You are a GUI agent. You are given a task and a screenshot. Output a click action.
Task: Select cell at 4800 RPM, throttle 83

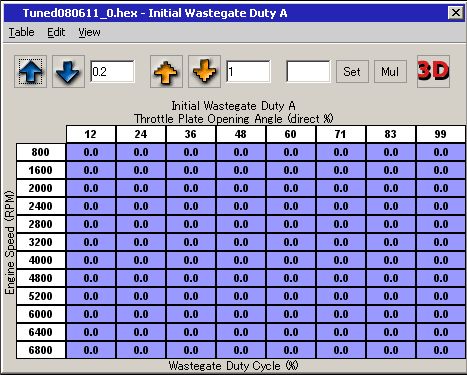point(391,278)
